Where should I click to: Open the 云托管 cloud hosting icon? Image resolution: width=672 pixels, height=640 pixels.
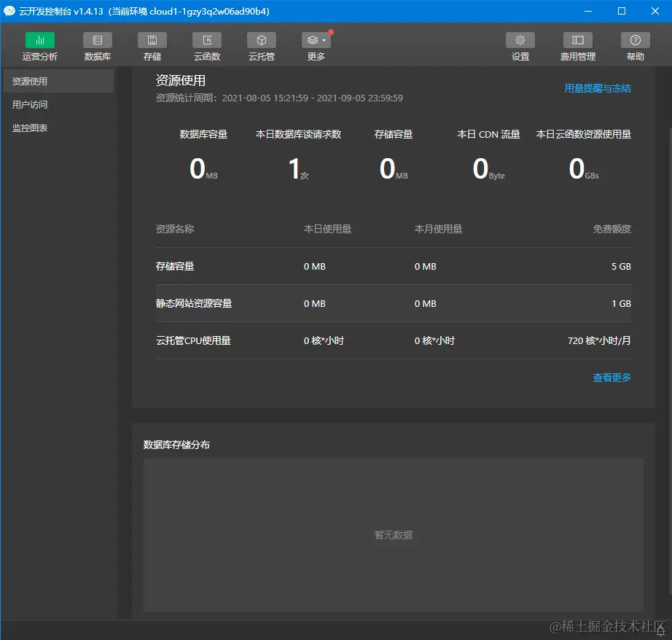pos(262,40)
